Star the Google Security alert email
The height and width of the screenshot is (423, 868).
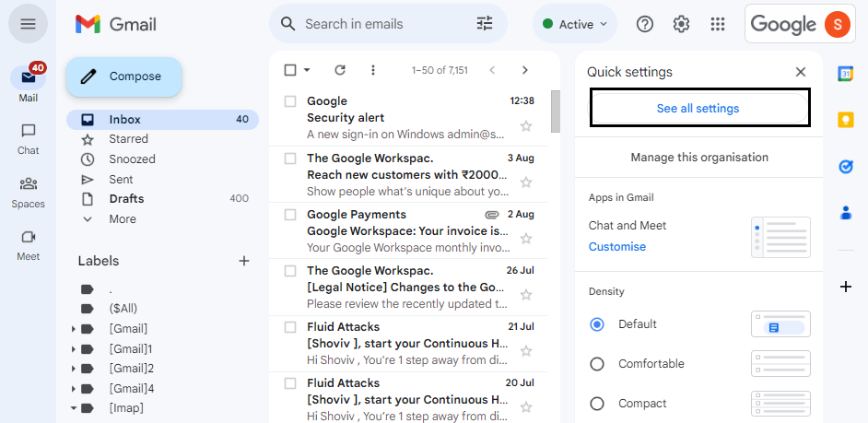[526, 126]
